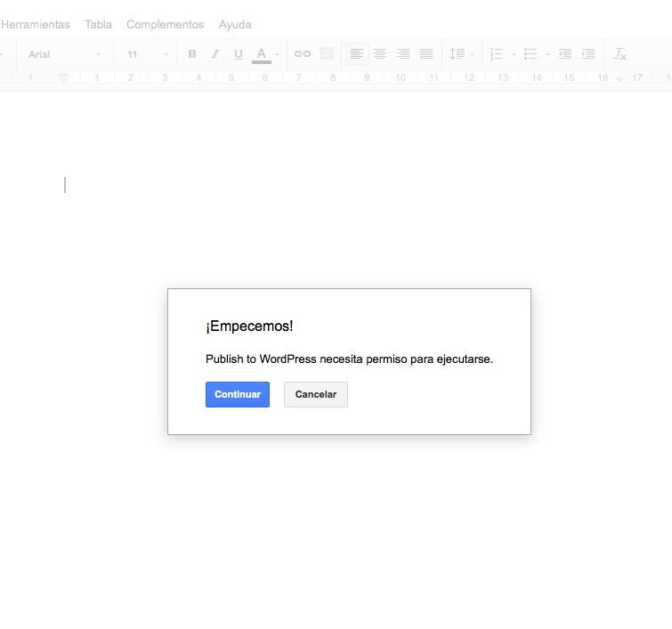This screenshot has width=672, height=629.
Task: Increase the indent
Action: pos(588,54)
